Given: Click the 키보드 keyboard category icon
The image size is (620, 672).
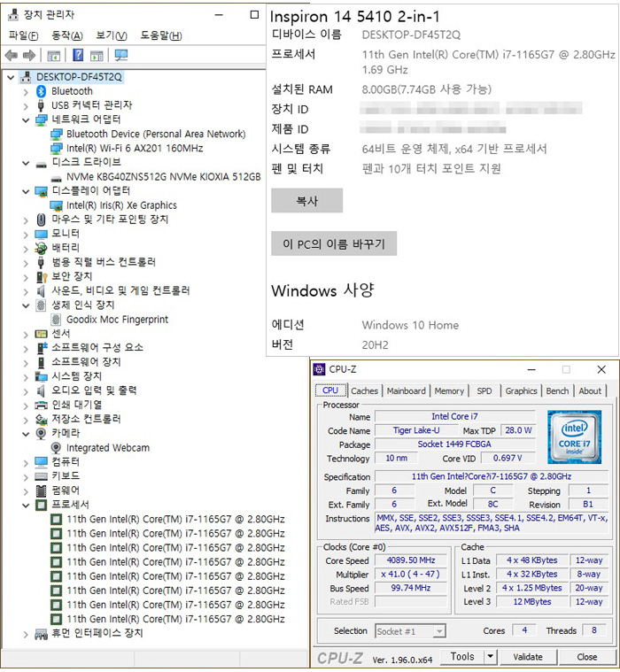Looking at the screenshot, I should (x=41, y=476).
